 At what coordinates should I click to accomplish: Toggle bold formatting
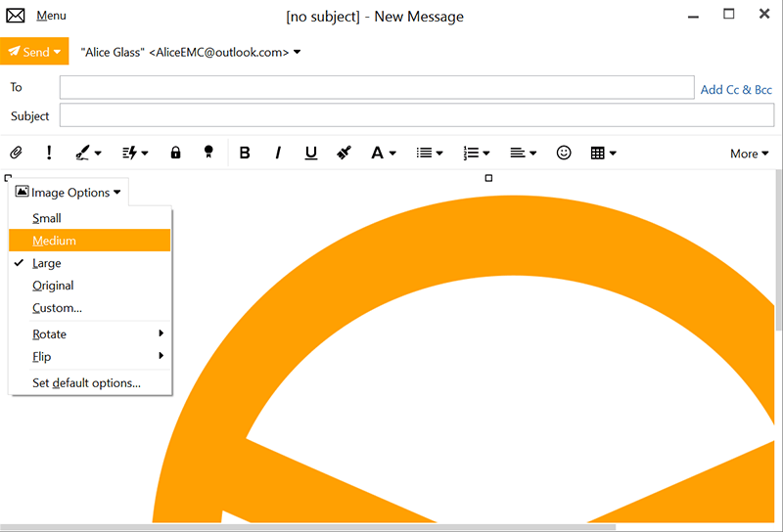(x=245, y=153)
